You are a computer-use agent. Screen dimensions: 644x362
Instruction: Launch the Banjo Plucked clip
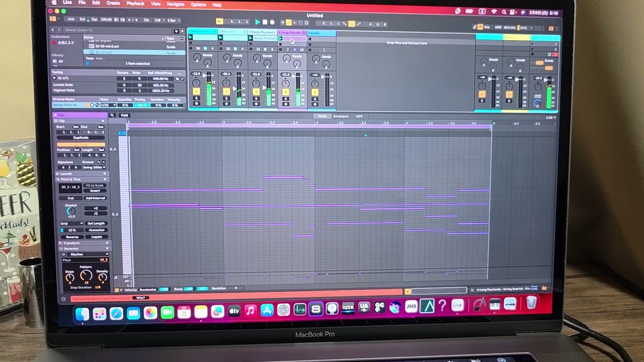[x=251, y=38]
